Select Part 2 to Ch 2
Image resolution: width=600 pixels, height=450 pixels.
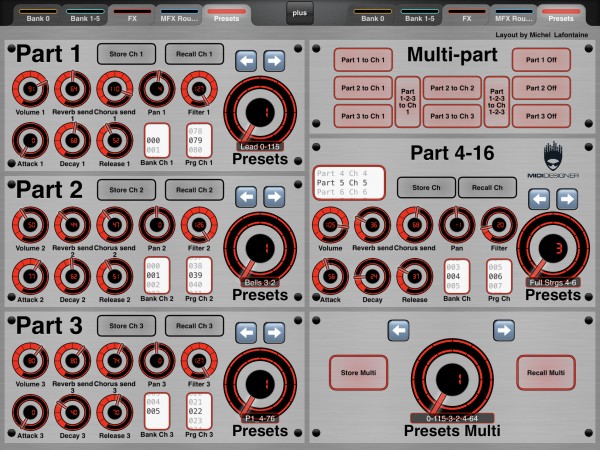click(x=452, y=88)
